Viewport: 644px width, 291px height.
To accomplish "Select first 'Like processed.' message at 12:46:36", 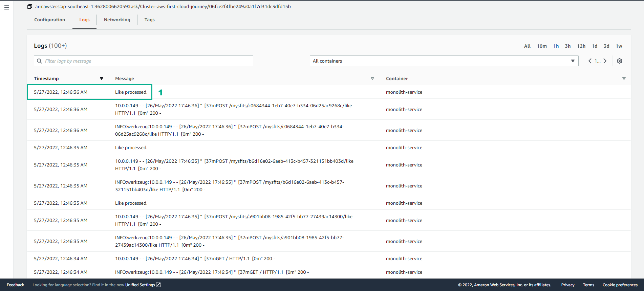I will coord(131,92).
